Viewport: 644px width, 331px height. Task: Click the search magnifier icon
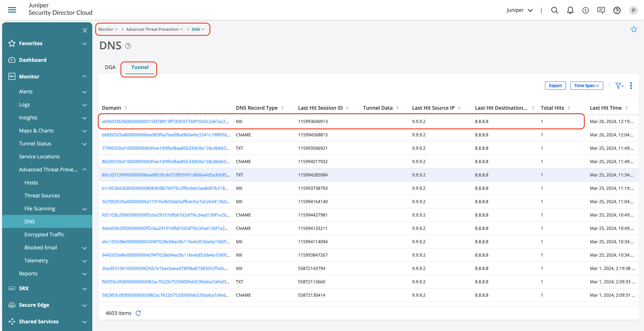pyautogui.click(x=554, y=10)
